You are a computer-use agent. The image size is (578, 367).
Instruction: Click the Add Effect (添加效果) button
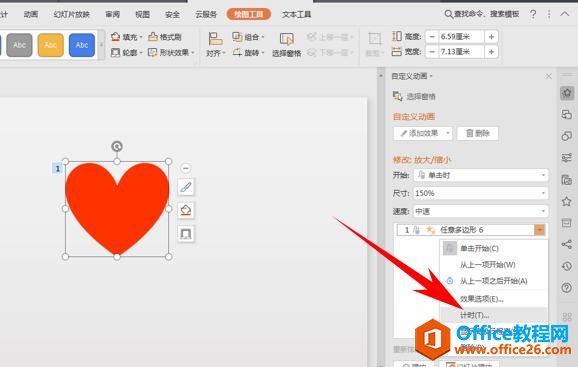coord(423,133)
